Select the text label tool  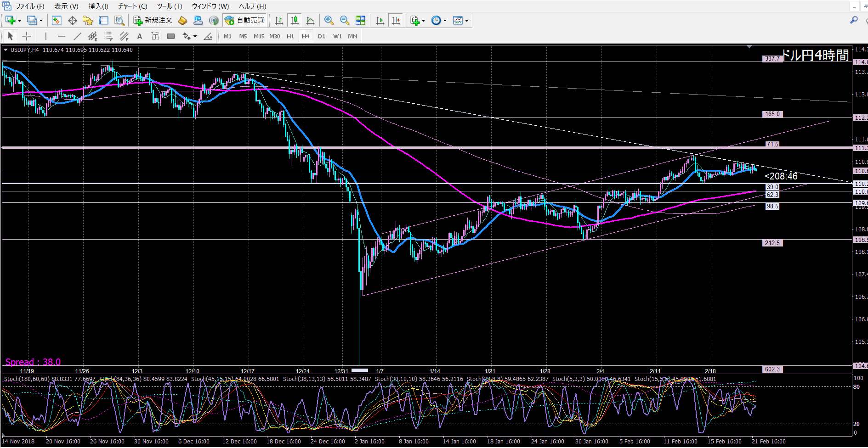(155, 36)
